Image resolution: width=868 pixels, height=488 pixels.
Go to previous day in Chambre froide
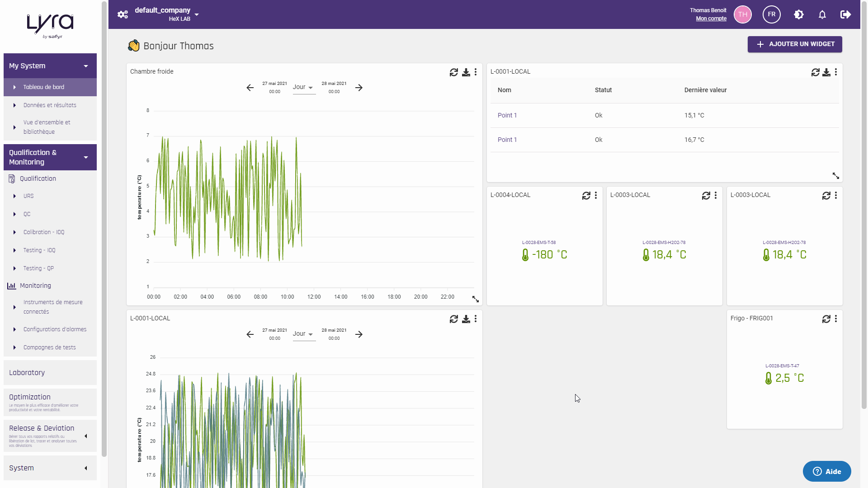tap(250, 88)
